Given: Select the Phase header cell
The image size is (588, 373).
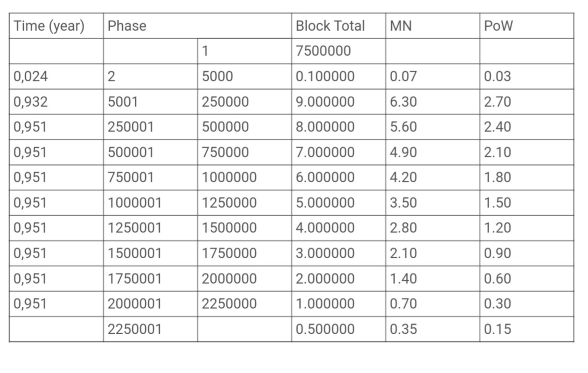Looking at the screenshot, I should tap(197, 26).
